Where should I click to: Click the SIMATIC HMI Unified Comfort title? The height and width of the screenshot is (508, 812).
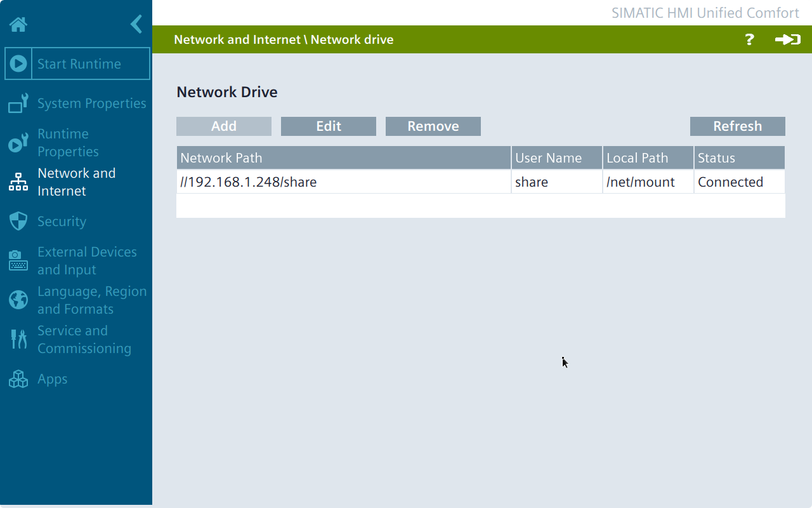point(705,13)
